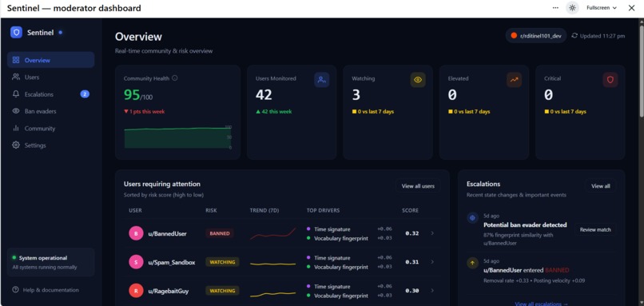Click the ban evader globe icon
Viewport: 644px width, 306px height.
pos(472,217)
